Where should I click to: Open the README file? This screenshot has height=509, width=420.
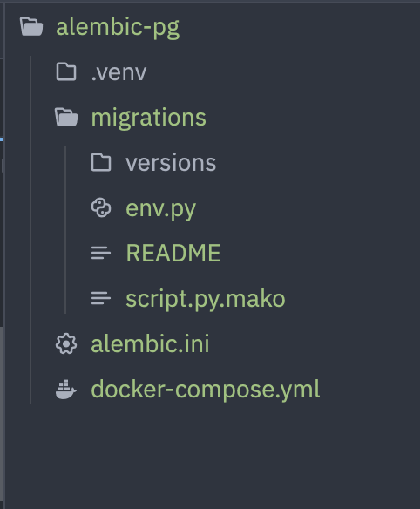[x=173, y=254]
